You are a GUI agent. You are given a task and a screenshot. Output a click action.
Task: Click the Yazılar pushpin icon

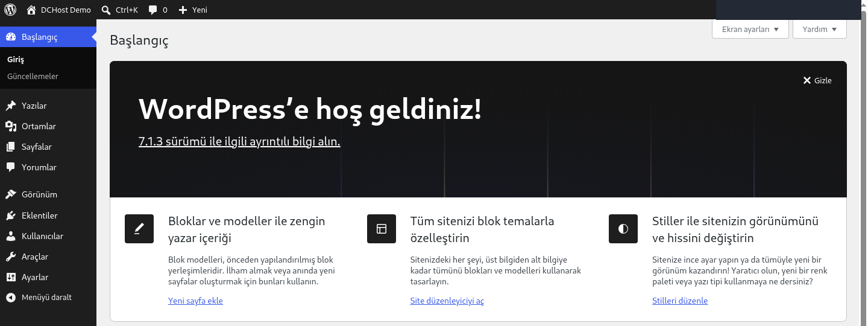[x=11, y=106]
